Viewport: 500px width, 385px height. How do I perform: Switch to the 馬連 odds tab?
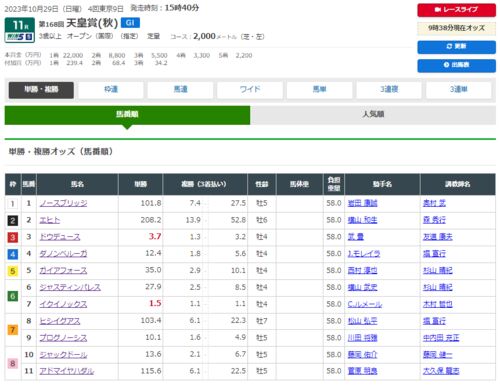pyautogui.click(x=180, y=90)
